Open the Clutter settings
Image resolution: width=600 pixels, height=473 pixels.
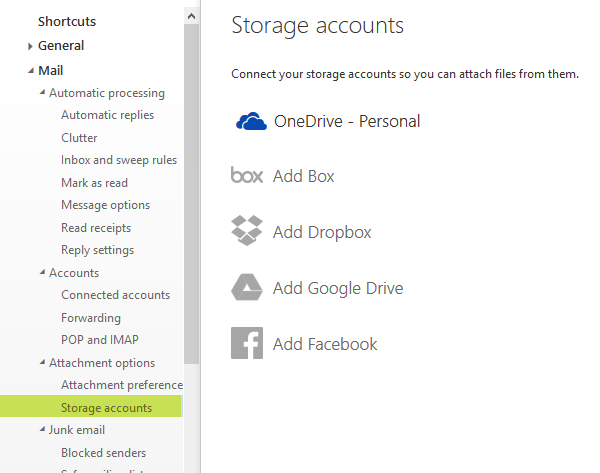pos(79,138)
